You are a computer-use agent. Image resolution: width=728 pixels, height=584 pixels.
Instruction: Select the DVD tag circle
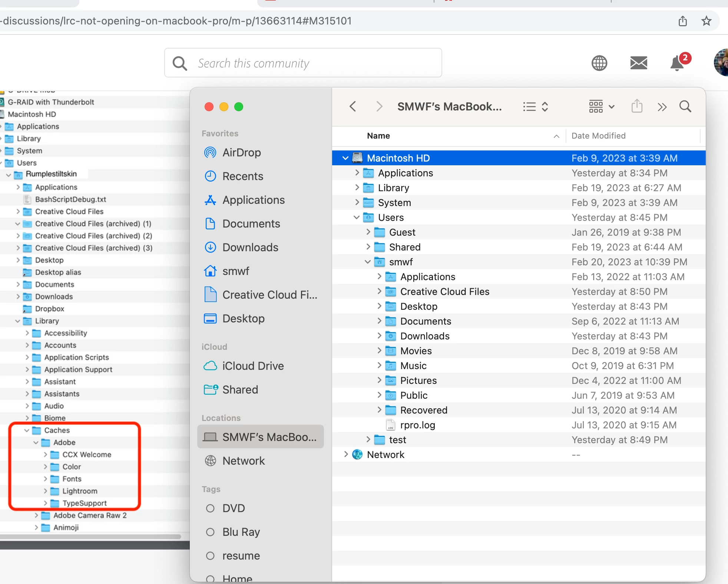coord(210,508)
